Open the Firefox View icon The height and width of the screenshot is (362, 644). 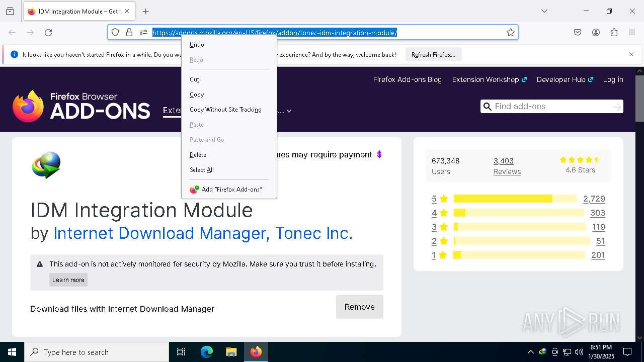coord(10,11)
